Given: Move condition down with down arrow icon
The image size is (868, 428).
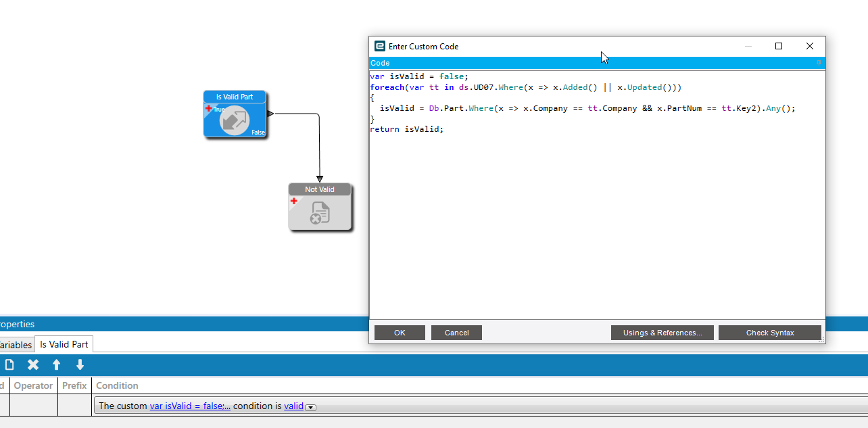Looking at the screenshot, I should coord(80,364).
